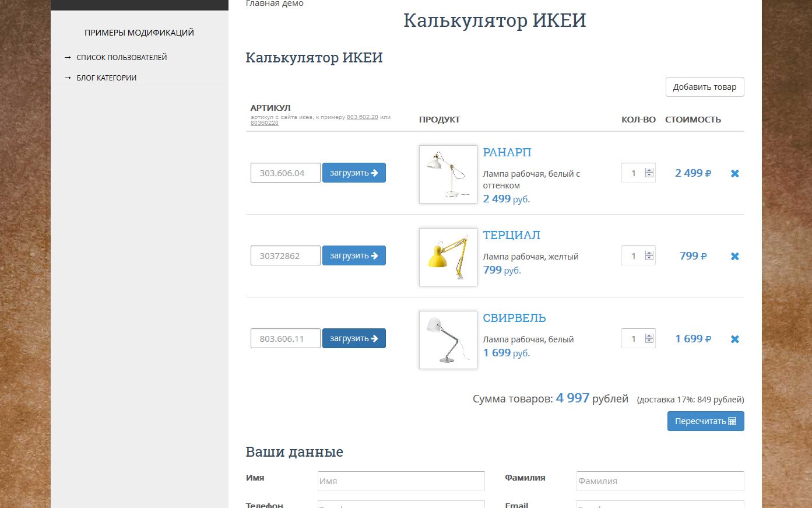Increase quantity for РАНАРП using the up arrow
Viewport: 812px width, 508px height.
pyautogui.click(x=649, y=170)
